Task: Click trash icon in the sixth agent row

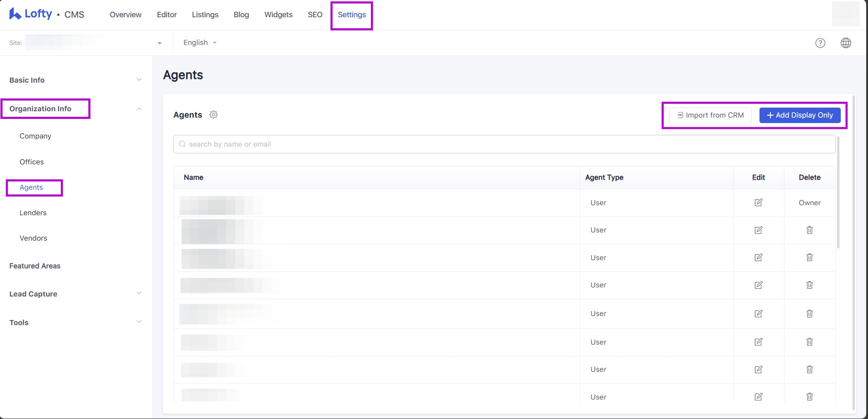Action: 809,342
